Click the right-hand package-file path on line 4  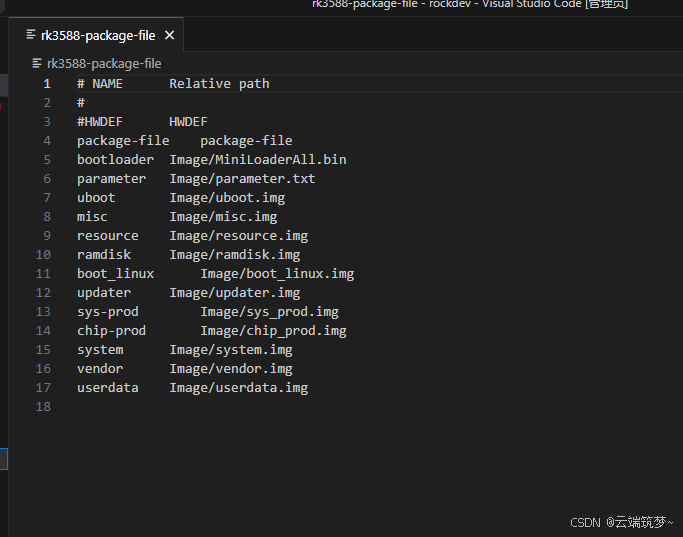246,141
